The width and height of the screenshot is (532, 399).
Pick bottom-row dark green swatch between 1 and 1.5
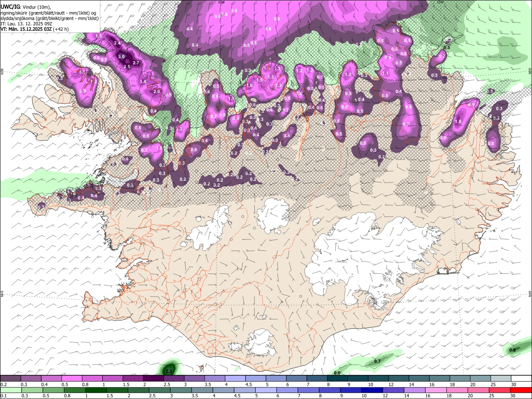click(x=96, y=390)
